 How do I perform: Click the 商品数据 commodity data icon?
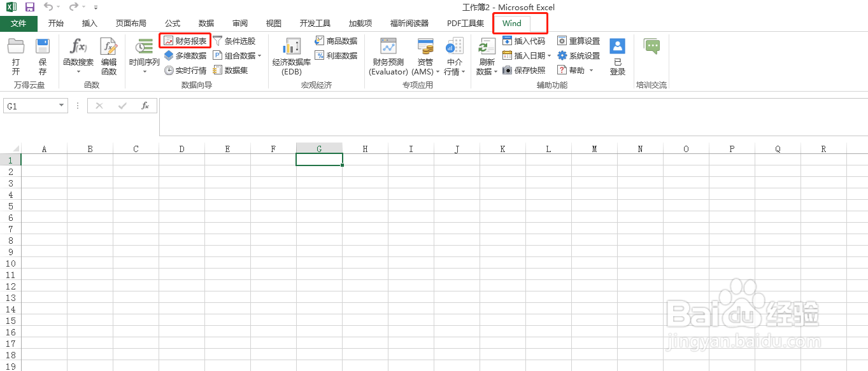(x=336, y=40)
